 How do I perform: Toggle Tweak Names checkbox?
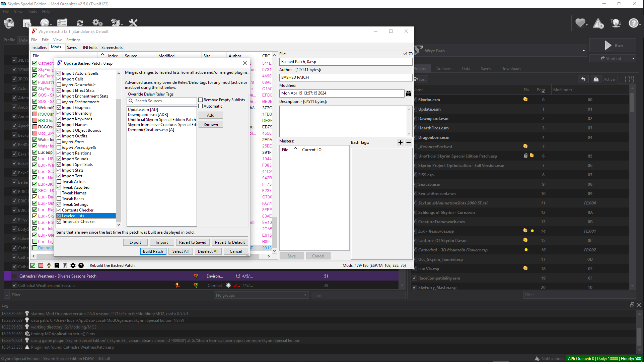tap(59, 193)
